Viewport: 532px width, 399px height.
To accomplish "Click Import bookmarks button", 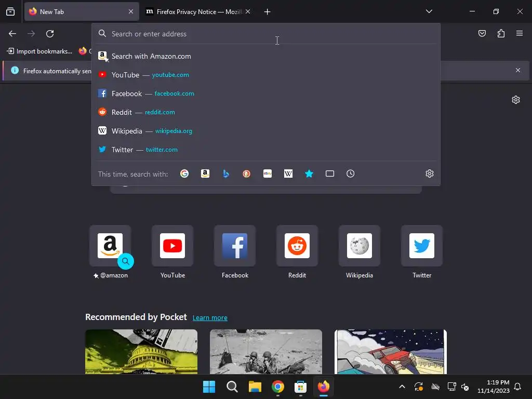I will point(39,51).
